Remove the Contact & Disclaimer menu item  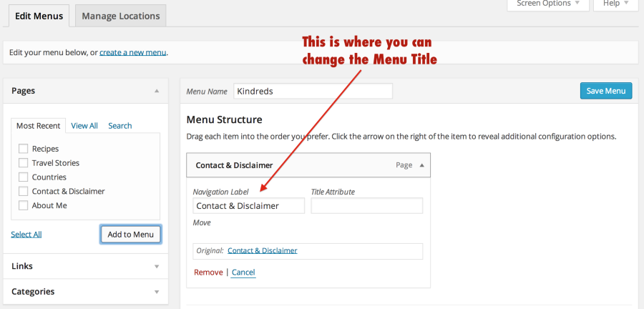tap(208, 273)
